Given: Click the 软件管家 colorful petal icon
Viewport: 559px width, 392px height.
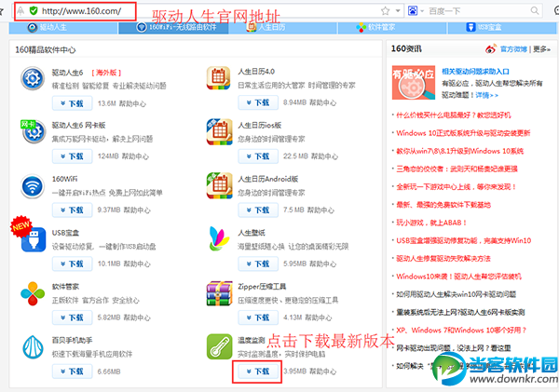Looking at the screenshot, I should point(33,293).
